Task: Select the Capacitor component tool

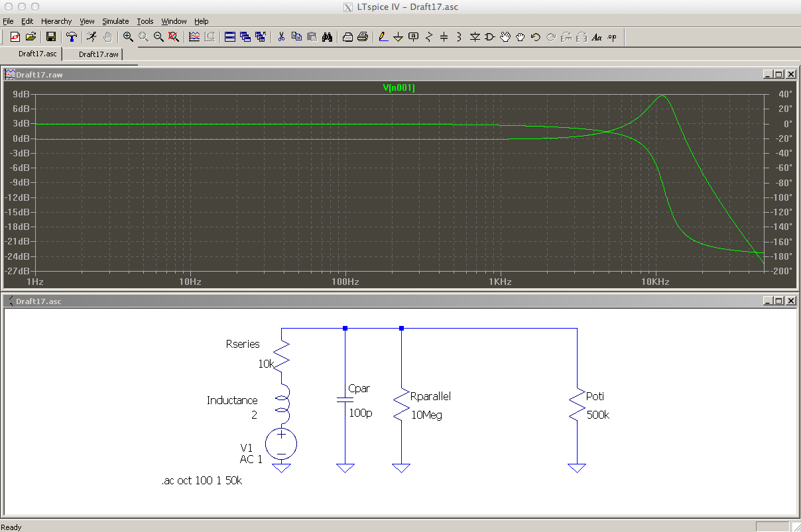Action: [x=444, y=37]
